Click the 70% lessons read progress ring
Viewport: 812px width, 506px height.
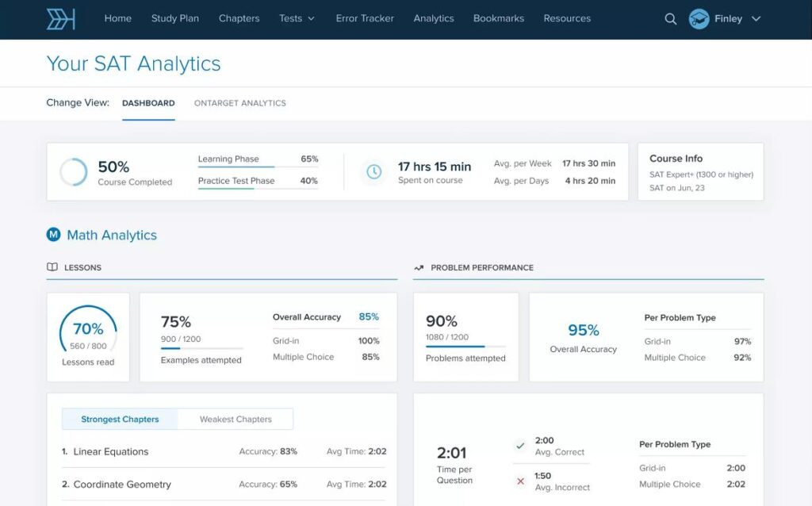tap(88, 334)
